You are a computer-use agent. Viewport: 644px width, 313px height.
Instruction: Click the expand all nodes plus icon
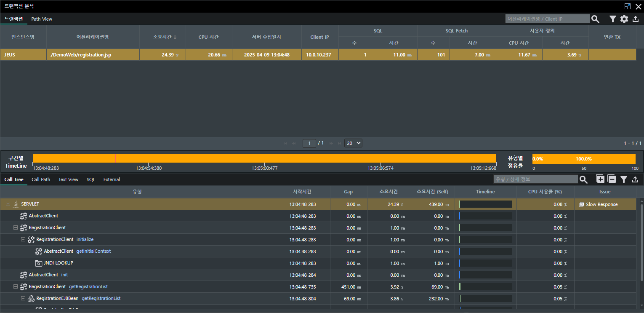click(x=600, y=179)
